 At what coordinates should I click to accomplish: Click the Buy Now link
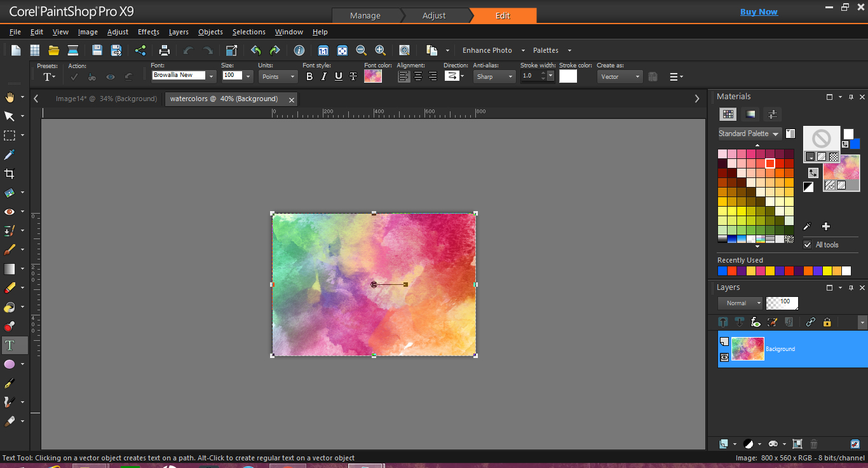pos(759,11)
